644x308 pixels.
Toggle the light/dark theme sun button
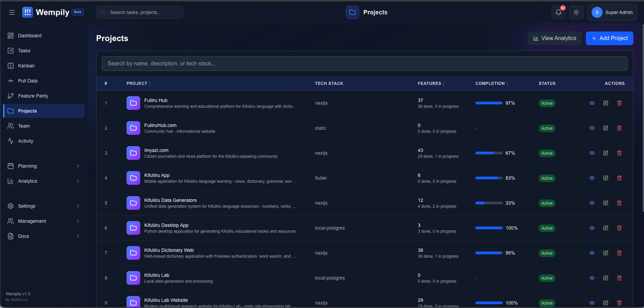[576, 12]
